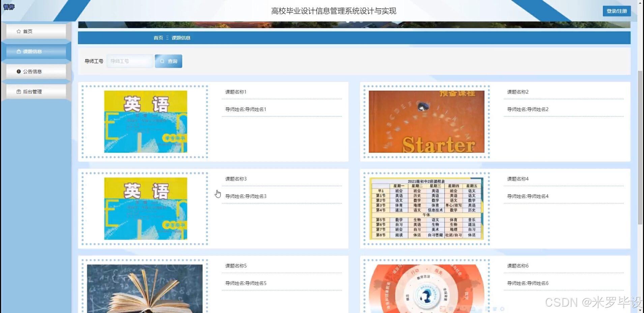Viewport: 644px width, 313px height.
Task: Open the 课题名称6 circular diagram thumbnail
Action: click(427, 289)
